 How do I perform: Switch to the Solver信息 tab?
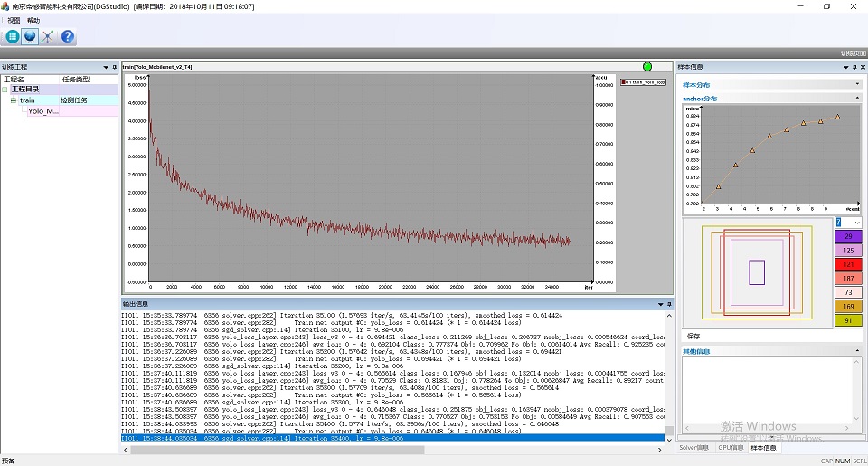point(695,447)
